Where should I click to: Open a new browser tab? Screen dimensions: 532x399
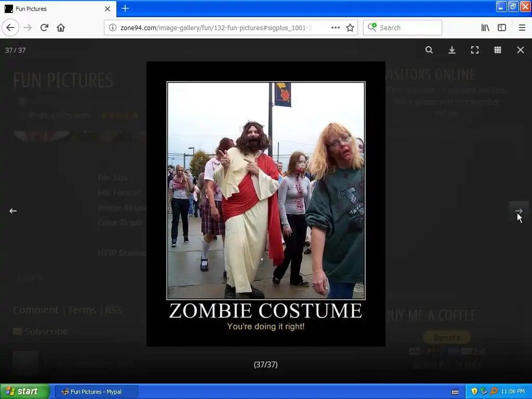tap(125, 8)
